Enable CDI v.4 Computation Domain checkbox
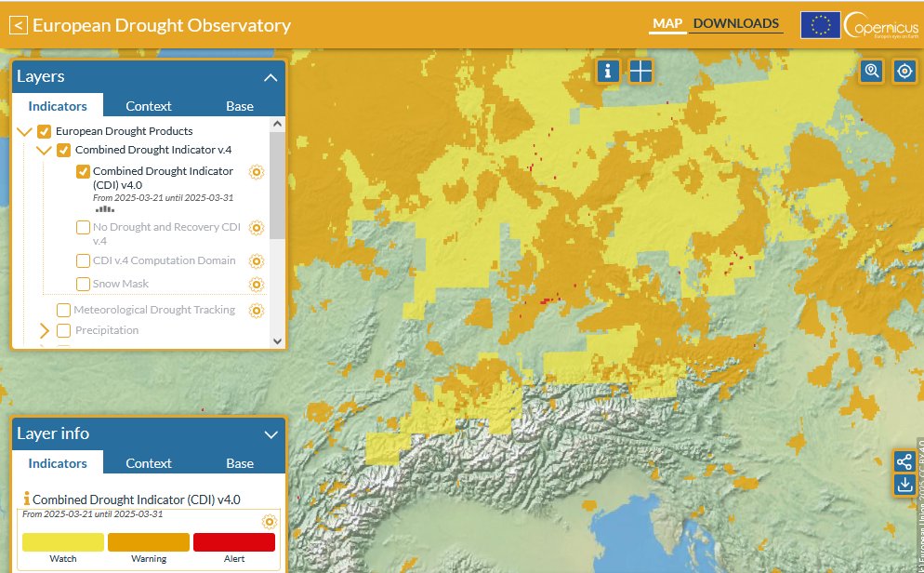Viewport: 924px width, 573px height. click(83, 261)
